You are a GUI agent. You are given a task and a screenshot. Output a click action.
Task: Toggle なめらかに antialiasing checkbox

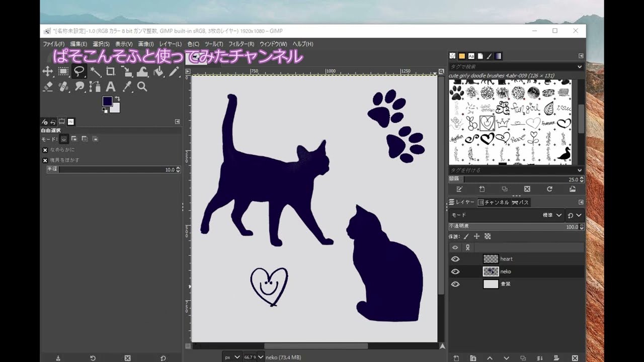(x=45, y=150)
